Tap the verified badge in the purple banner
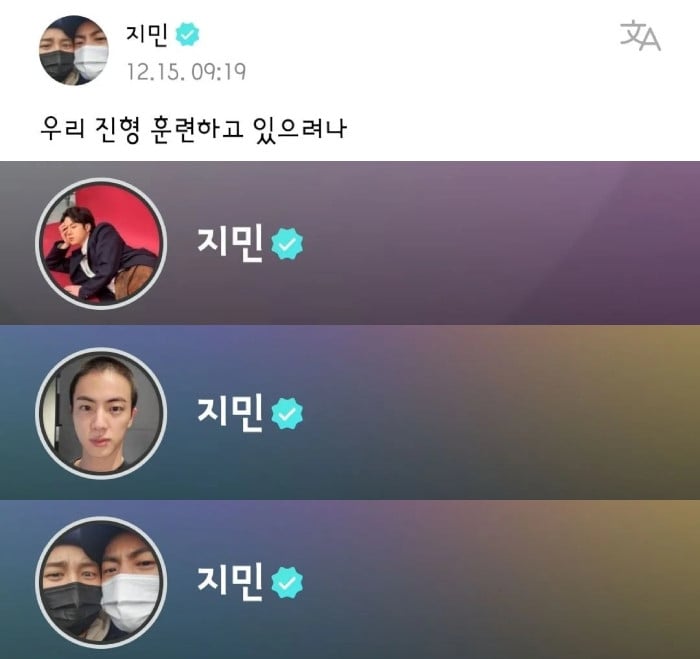 [287, 243]
